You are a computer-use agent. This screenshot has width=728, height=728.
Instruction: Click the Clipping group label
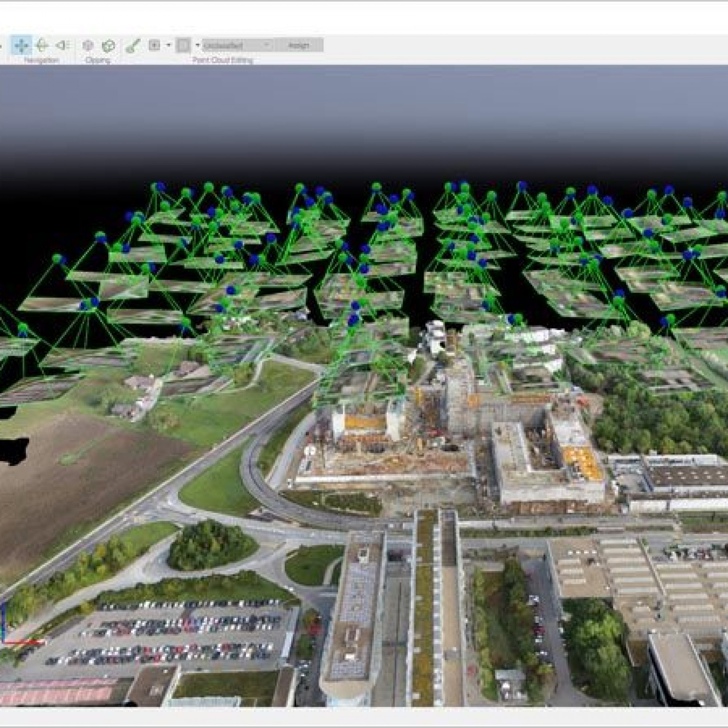click(x=97, y=60)
